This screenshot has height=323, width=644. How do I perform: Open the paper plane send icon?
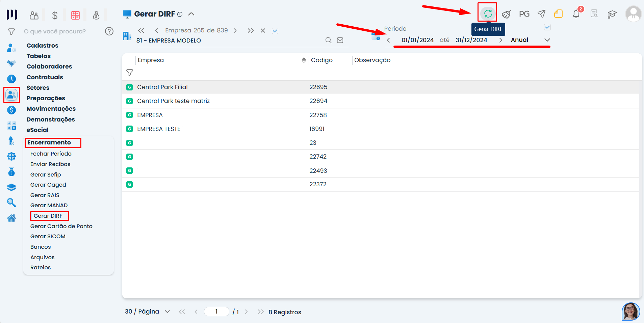(542, 14)
